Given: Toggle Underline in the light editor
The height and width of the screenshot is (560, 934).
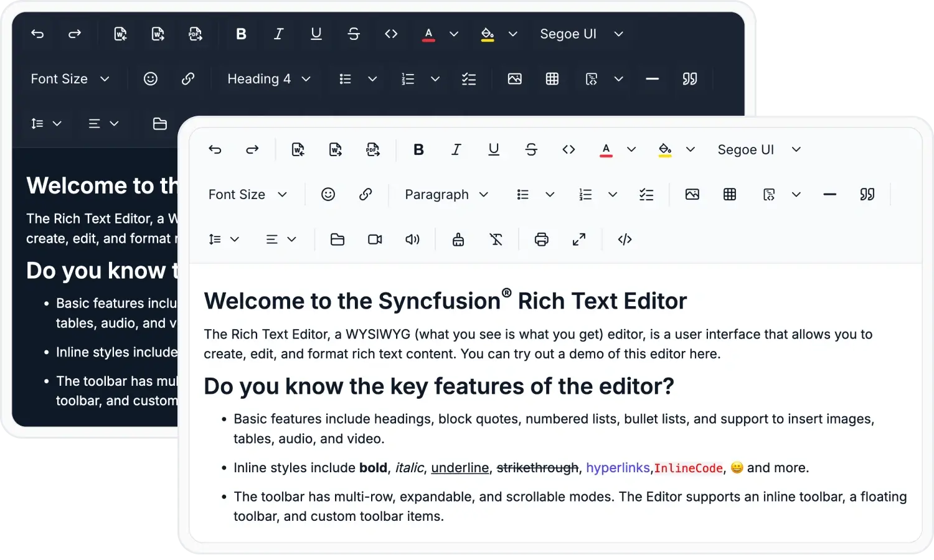Looking at the screenshot, I should pos(494,150).
